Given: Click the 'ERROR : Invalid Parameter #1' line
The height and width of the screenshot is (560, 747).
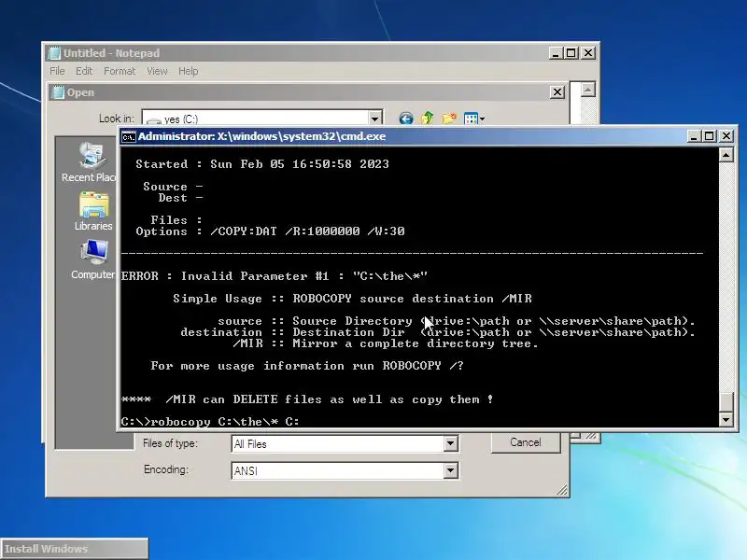Looking at the screenshot, I should 274,276.
